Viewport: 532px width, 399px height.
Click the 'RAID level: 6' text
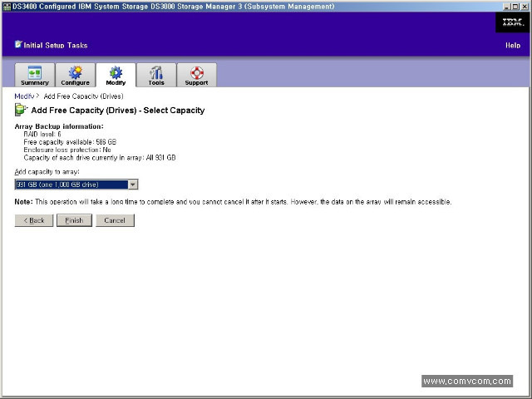coord(42,135)
